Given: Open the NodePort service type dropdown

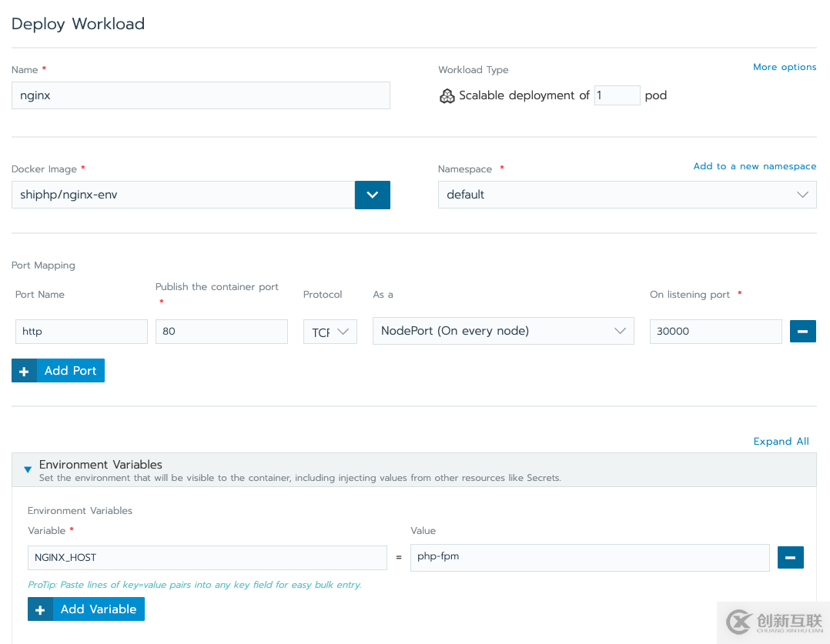Looking at the screenshot, I should [503, 332].
